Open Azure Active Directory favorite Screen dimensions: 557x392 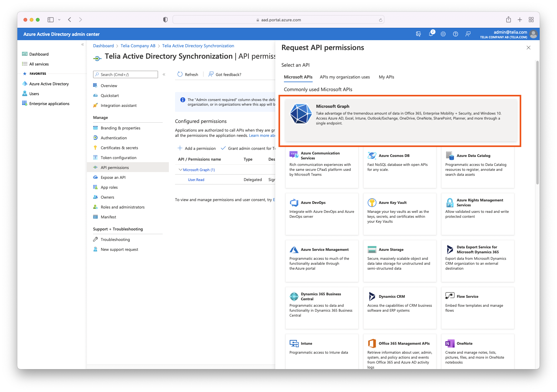[x=49, y=84]
